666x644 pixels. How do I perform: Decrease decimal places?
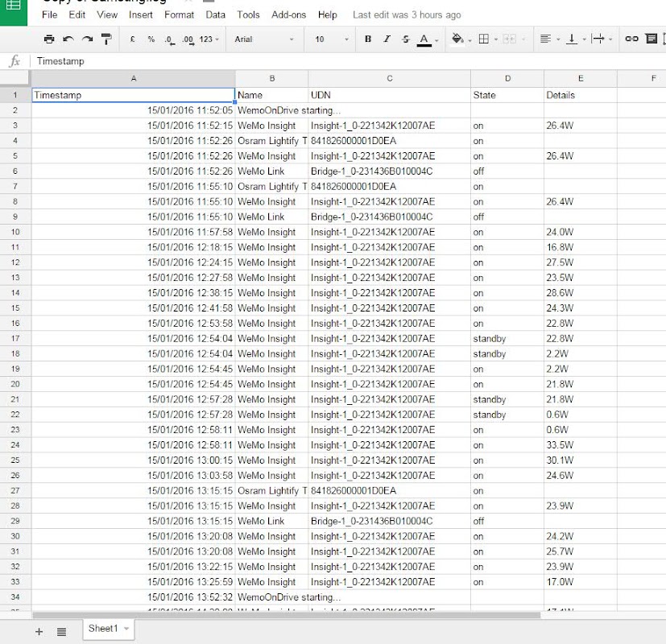(169, 39)
